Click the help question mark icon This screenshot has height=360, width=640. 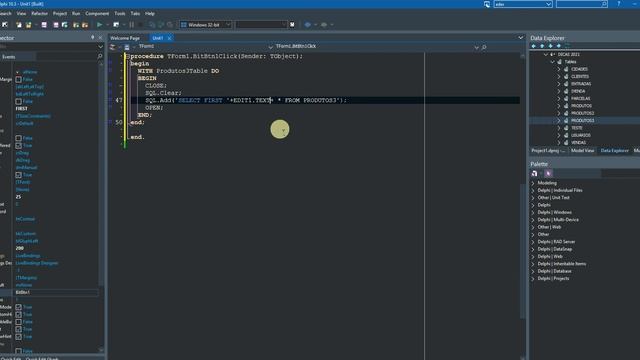[619, 4]
